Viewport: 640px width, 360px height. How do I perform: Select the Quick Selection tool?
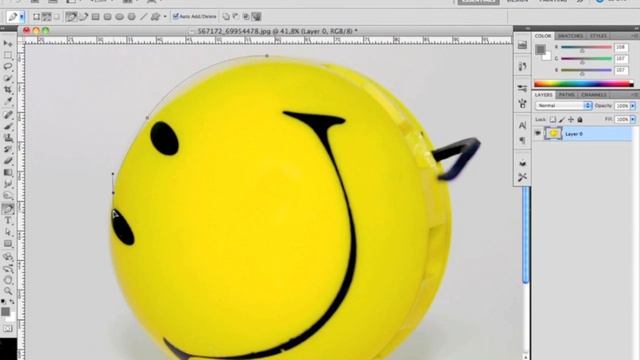[8, 78]
